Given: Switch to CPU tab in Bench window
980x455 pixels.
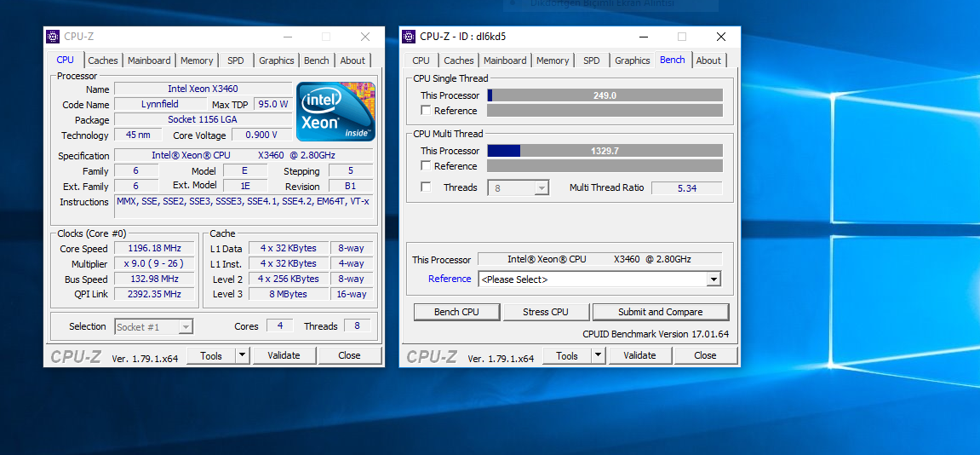Looking at the screenshot, I should pyautogui.click(x=421, y=60).
